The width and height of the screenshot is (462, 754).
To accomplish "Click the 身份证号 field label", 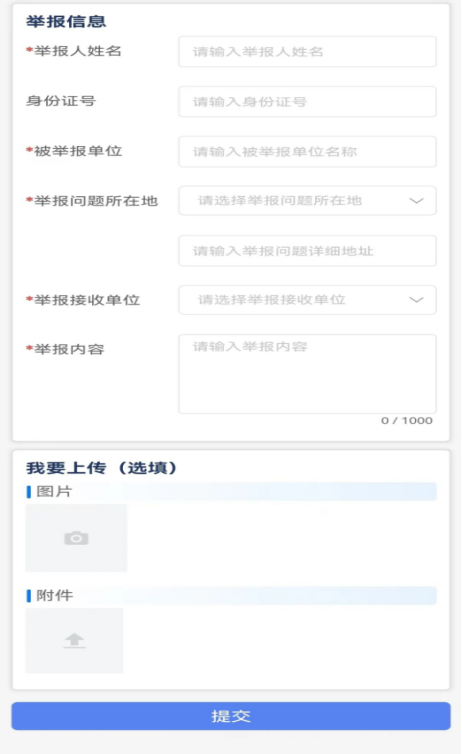I will click(61, 101).
